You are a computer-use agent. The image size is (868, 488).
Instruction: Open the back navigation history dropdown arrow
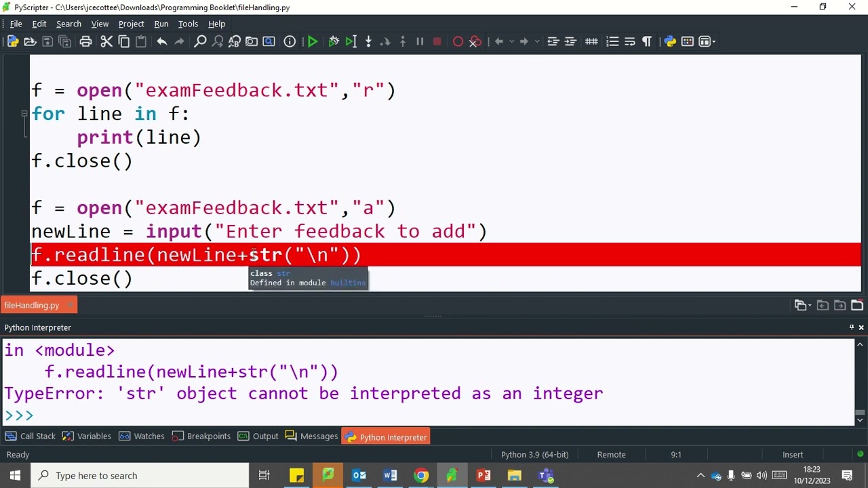coord(511,41)
